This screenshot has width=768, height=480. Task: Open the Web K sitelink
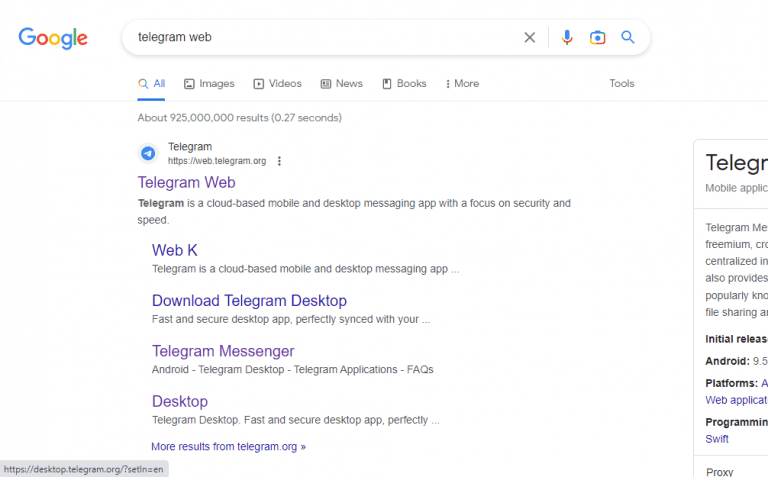(x=174, y=250)
